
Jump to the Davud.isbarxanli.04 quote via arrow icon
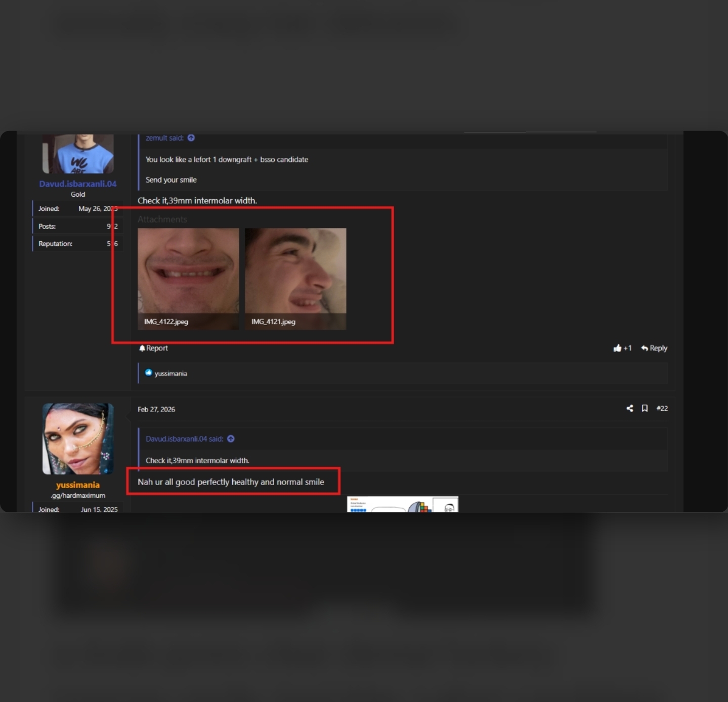(x=231, y=438)
